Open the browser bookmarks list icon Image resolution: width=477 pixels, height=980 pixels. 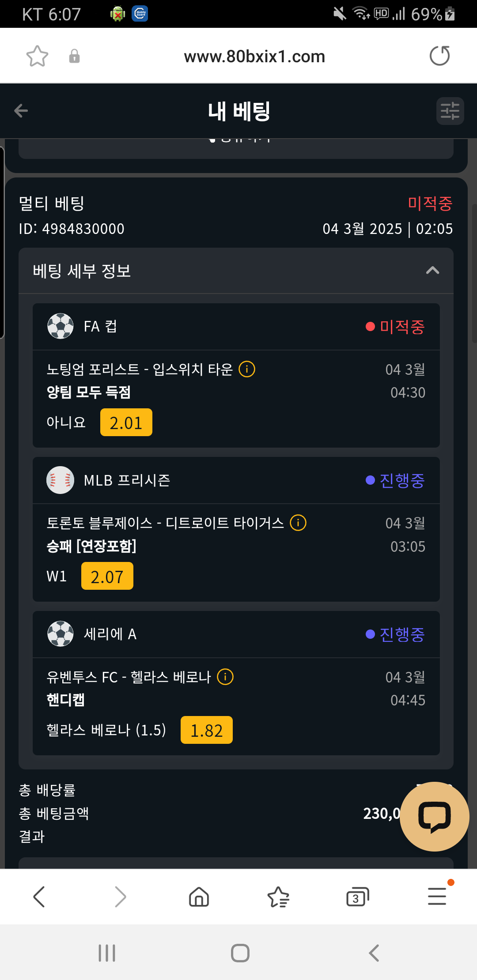tap(278, 897)
